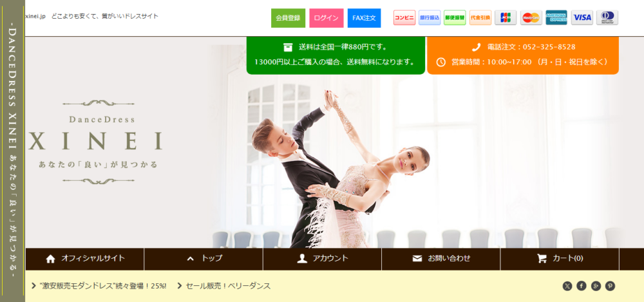This screenshot has height=302, width=644.
Task: Click the xinei.jp header text
Action: click(35, 17)
